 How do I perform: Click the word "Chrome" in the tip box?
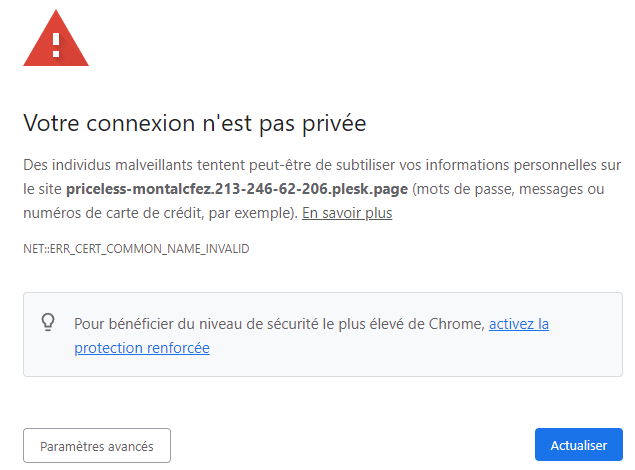(x=457, y=324)
